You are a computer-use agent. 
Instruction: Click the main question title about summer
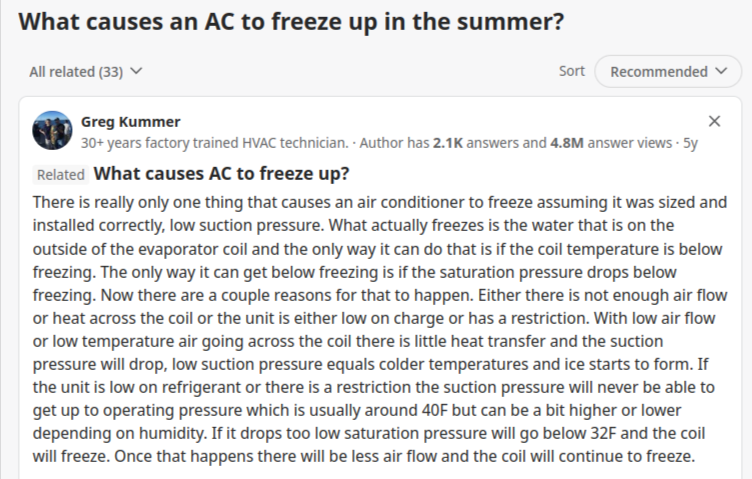(291, 22)
